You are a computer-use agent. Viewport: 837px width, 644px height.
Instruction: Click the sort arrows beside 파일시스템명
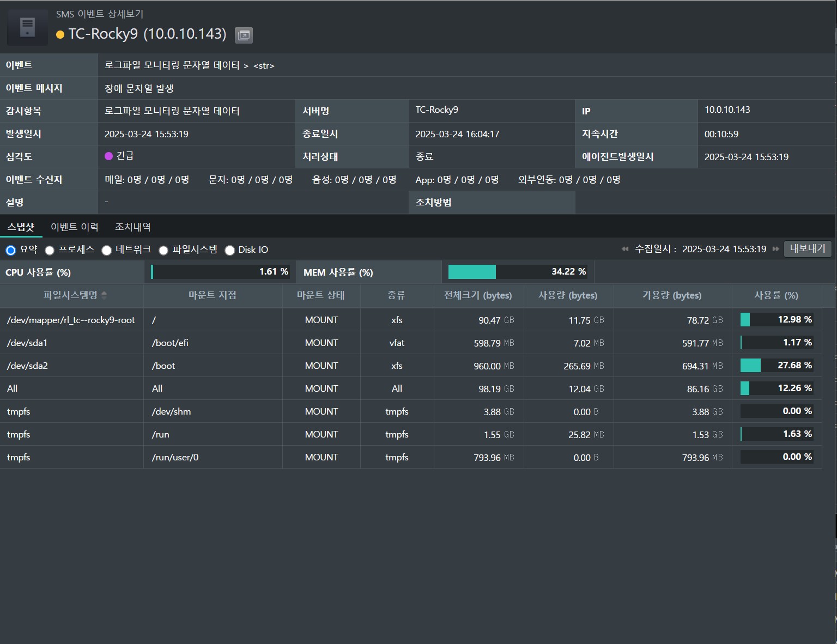tap(104, 295)
